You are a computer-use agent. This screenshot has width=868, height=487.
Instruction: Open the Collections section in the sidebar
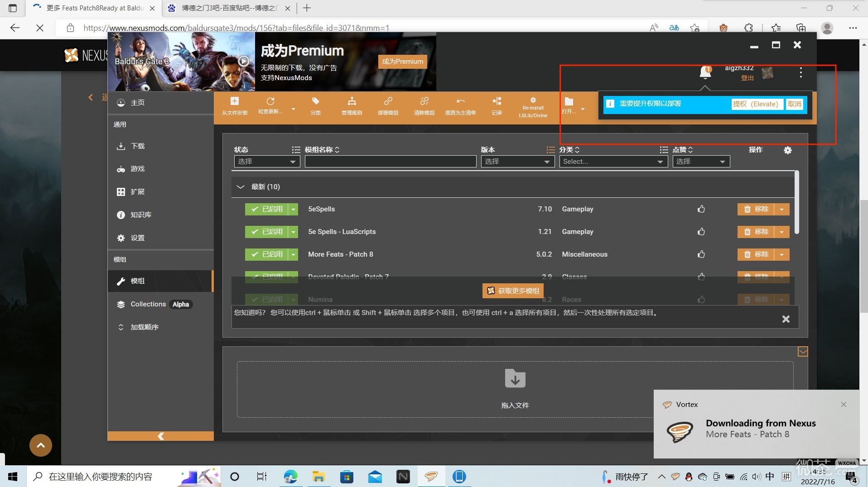148,304
